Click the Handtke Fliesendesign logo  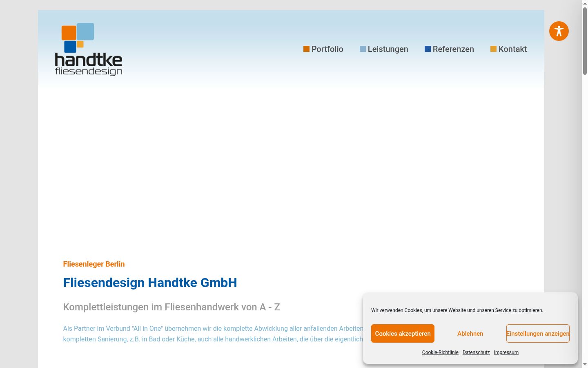pyautogui.click(x=89, y=49)
